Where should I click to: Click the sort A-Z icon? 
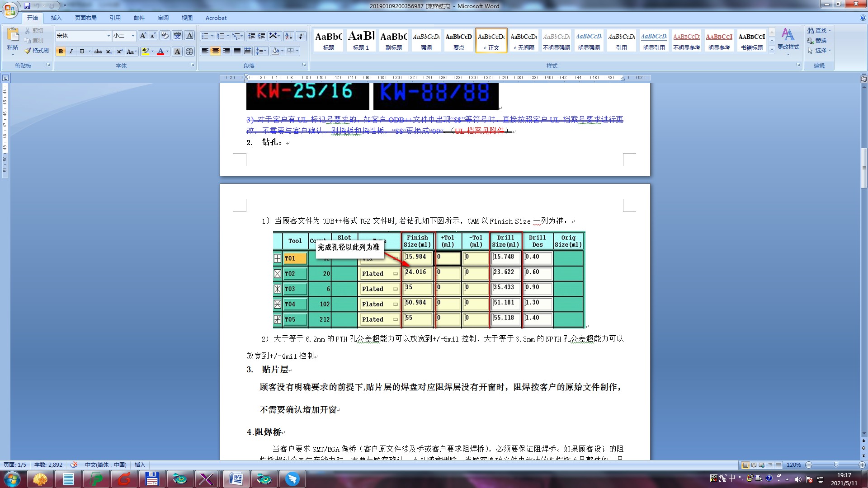[x=289, y=36]
